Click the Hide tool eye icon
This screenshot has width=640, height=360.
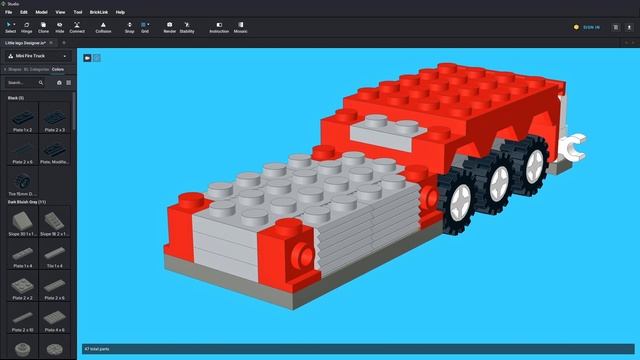click(60, 25)
